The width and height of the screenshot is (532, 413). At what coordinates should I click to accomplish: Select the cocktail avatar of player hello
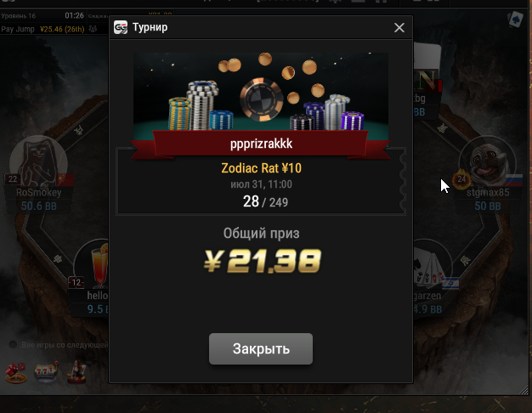[93, 265]
